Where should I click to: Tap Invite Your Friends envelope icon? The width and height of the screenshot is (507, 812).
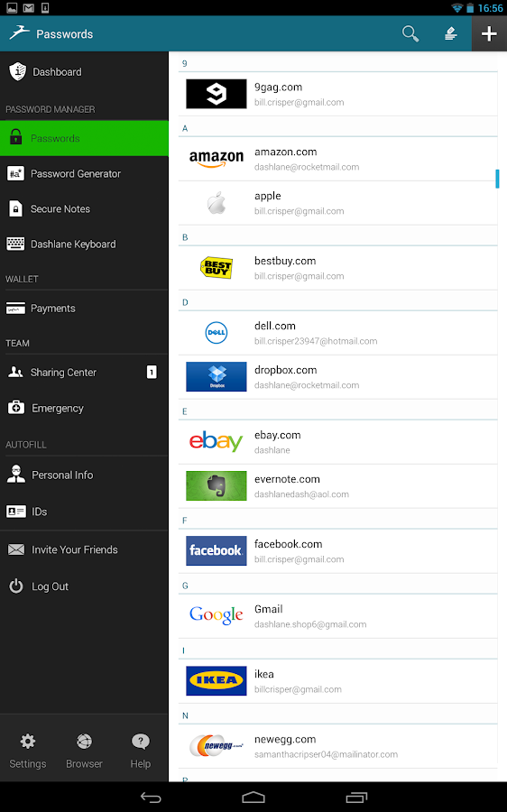pyautogui.click(x=16, y=549)
